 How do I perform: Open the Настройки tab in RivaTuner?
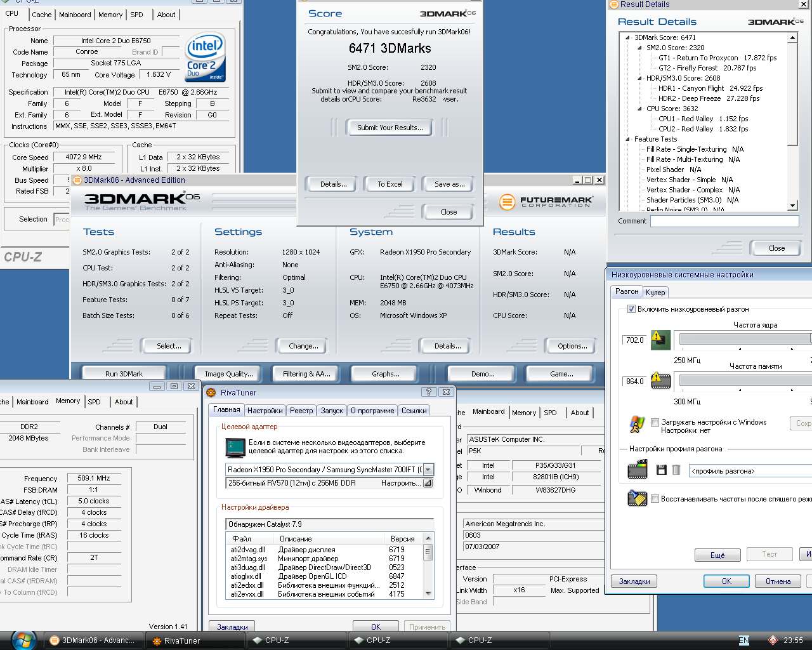265,411
